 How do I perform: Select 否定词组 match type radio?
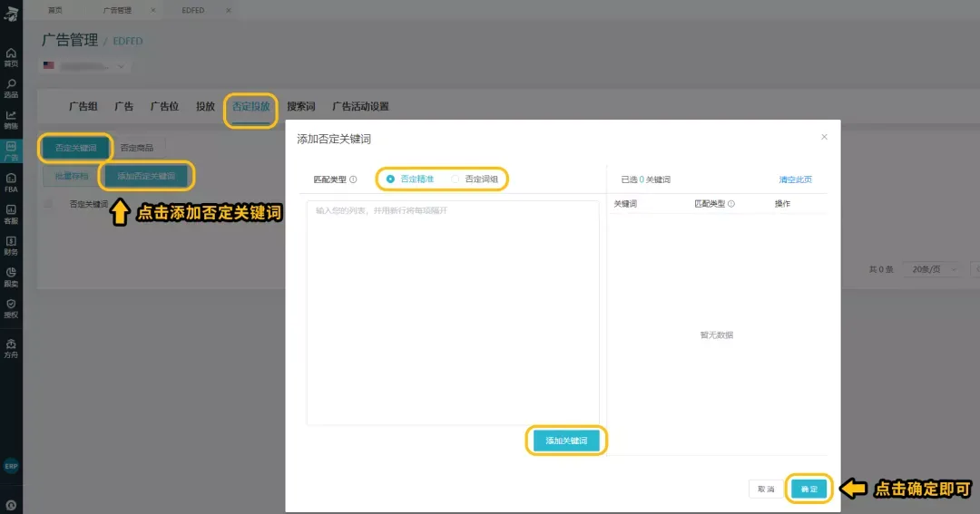click(x=456, y=179)
